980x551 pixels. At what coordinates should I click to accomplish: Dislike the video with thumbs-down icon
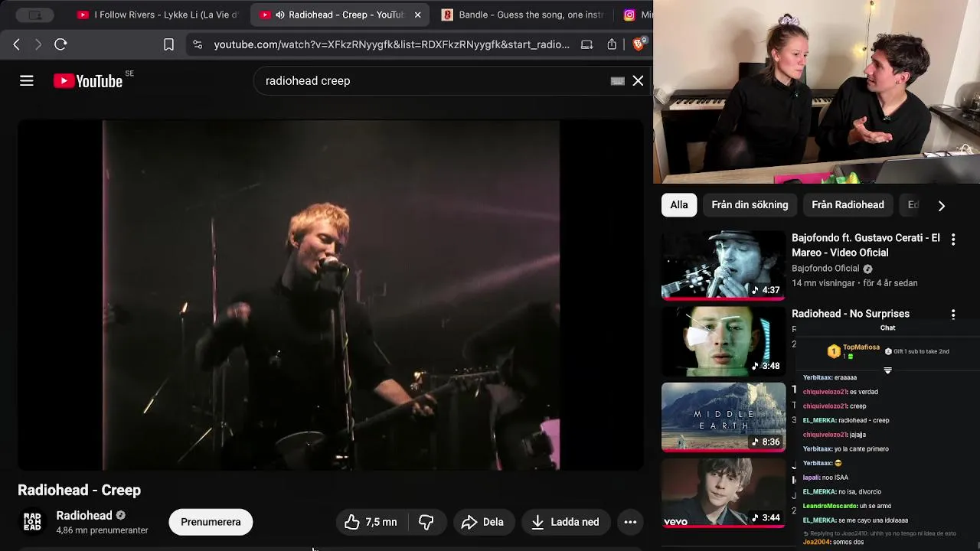point(426,522)
